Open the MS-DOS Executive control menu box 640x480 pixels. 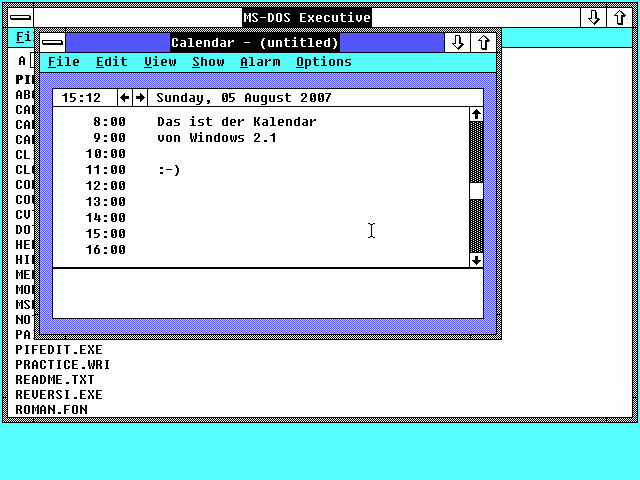[x=19, y=18]
